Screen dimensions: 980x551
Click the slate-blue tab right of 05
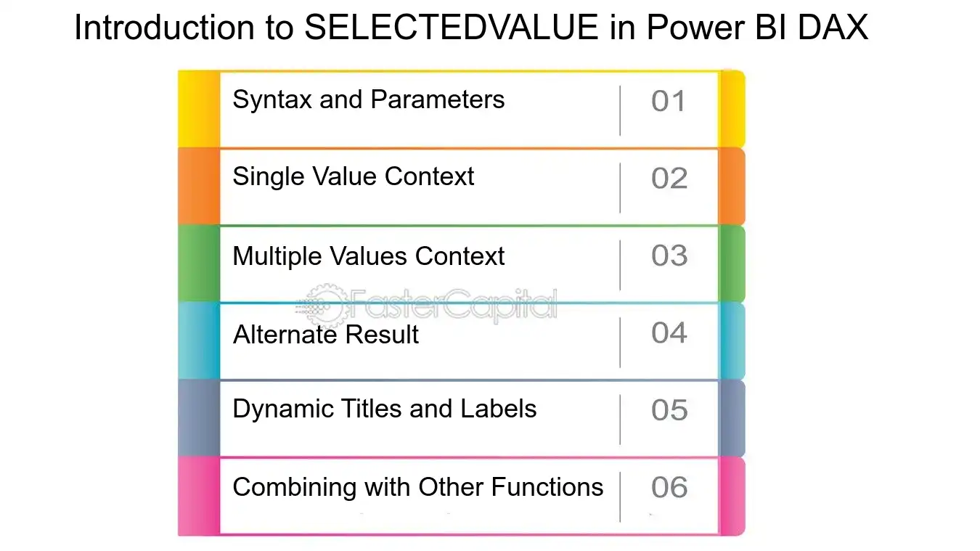(x=732, y=419)
